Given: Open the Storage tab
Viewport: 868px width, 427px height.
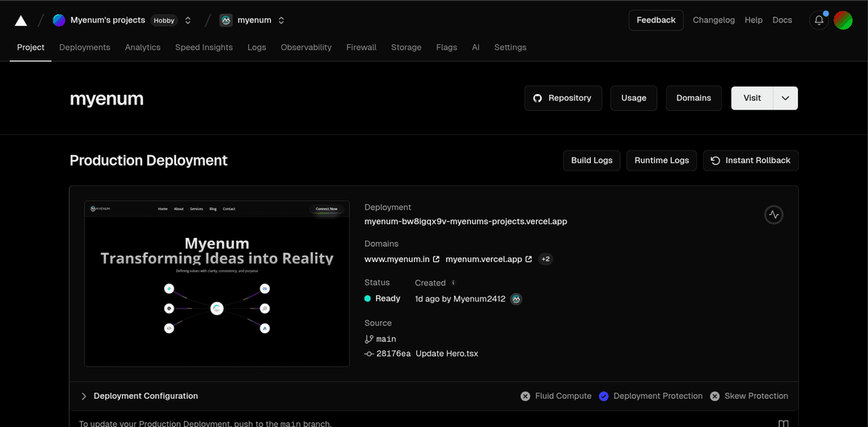Looking at the screenshot, I should click(x=407, y=47).
